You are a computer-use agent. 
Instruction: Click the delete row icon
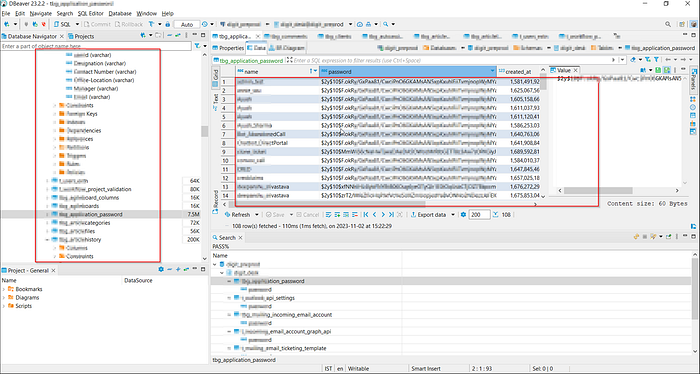click(x=355, y=215)
